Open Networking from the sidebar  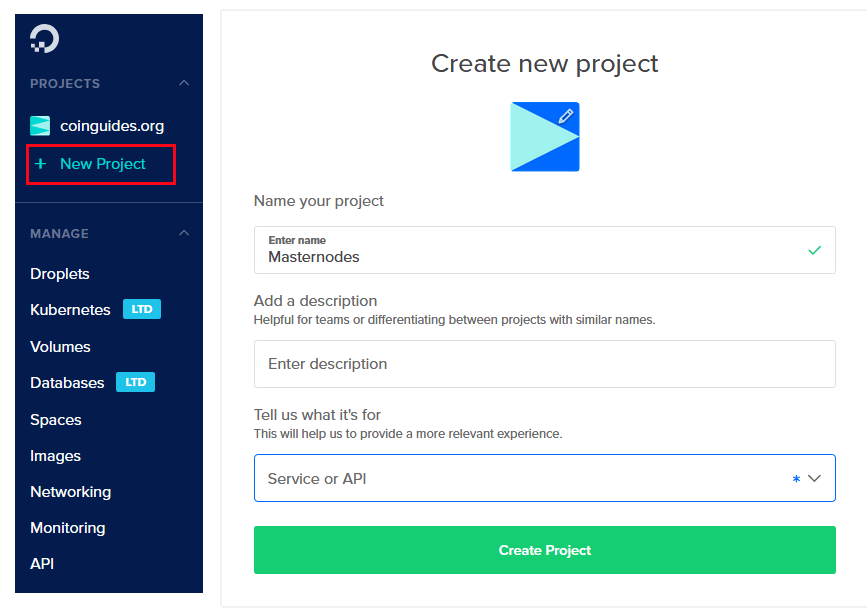tap(70, 491)
